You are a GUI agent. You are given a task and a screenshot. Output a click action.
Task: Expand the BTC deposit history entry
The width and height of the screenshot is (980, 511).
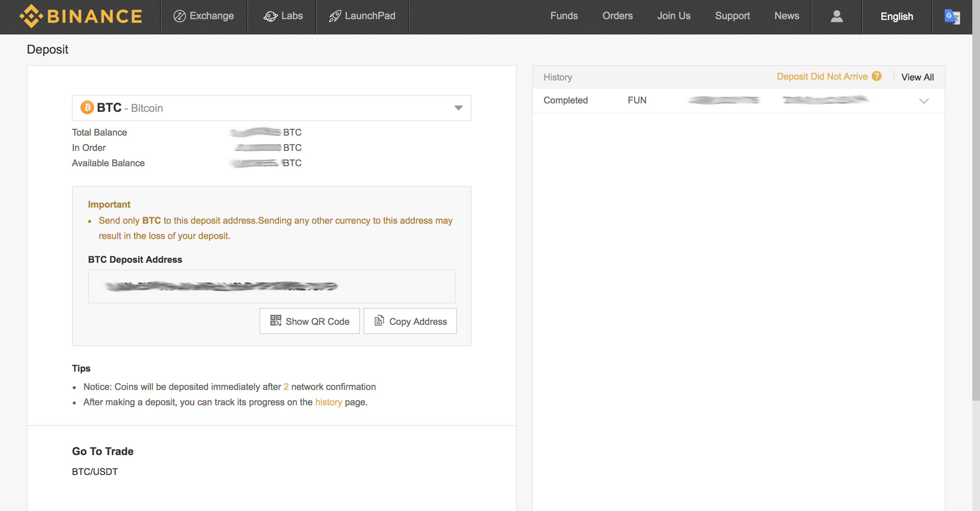[924, 100]
